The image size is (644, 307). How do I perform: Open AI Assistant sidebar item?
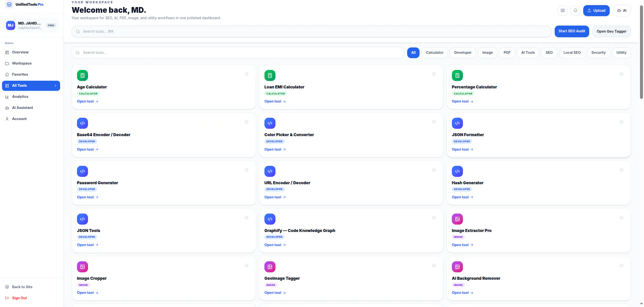[x=31, y=108]
